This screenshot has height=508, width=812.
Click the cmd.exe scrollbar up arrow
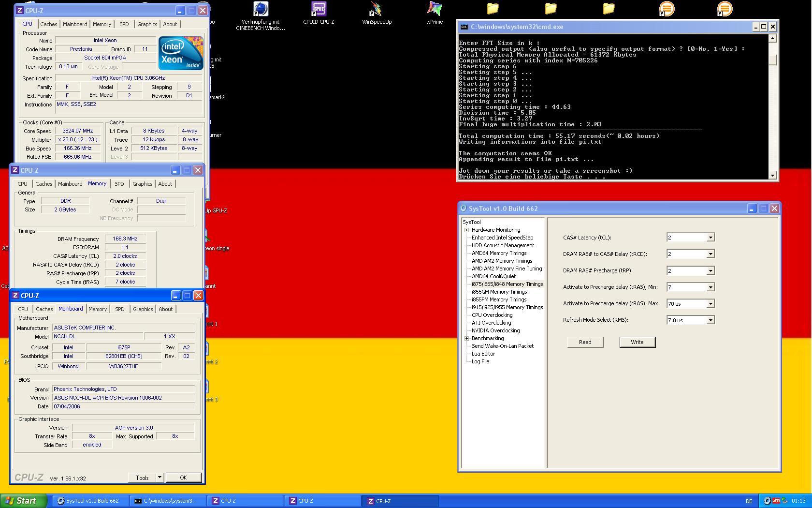pyautogui.click(x=772, y=38)
